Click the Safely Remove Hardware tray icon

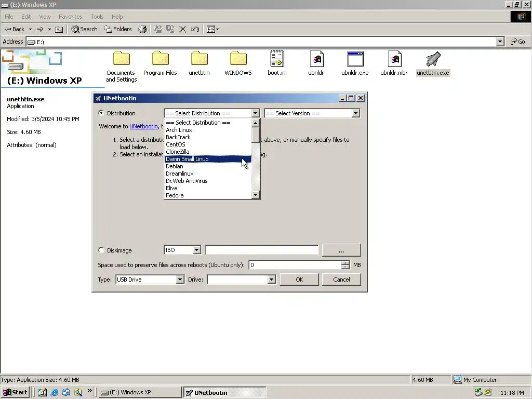(x=478, y=393)
